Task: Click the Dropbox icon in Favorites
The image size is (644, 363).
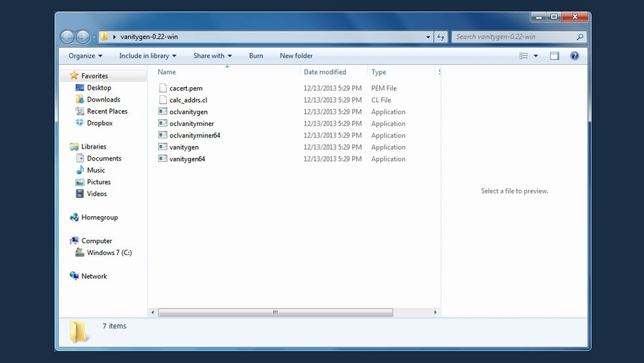Action: tap(80, 123)
